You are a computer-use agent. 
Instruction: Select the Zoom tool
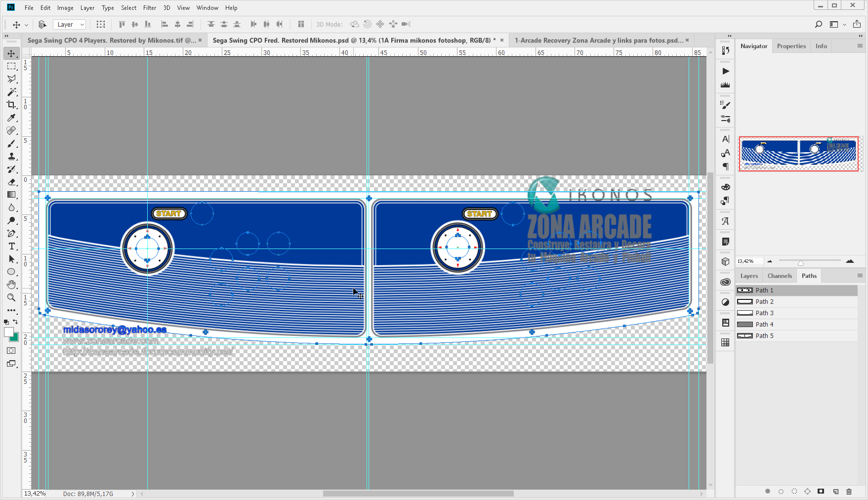click(11, 297)
